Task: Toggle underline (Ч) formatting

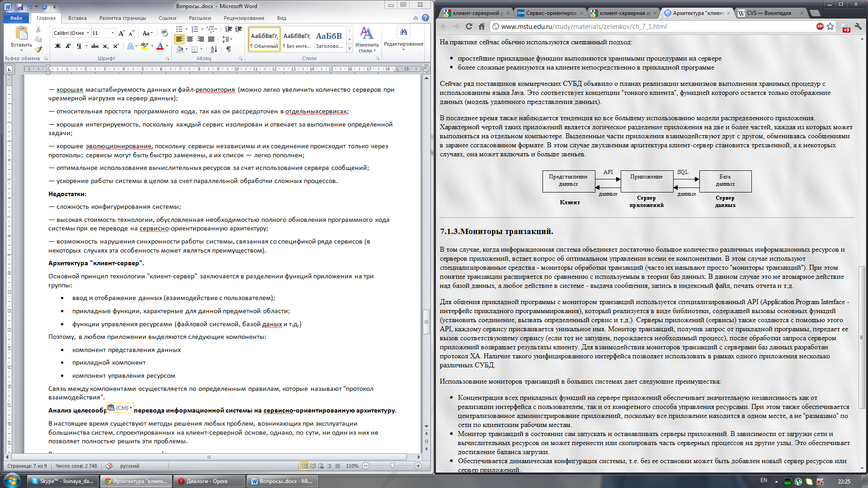Action: (79, 46)
